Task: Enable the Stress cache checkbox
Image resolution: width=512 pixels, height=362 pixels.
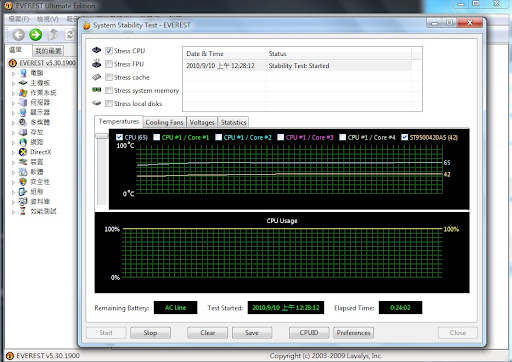Action: point(109,77)
